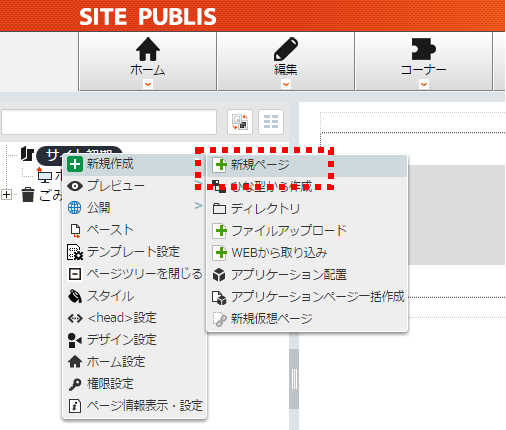The height and width of the screenshot is (430, 506).
Task: Click the globe icon beside 公開
Action: pyautogui.click(x=74, y=208)
